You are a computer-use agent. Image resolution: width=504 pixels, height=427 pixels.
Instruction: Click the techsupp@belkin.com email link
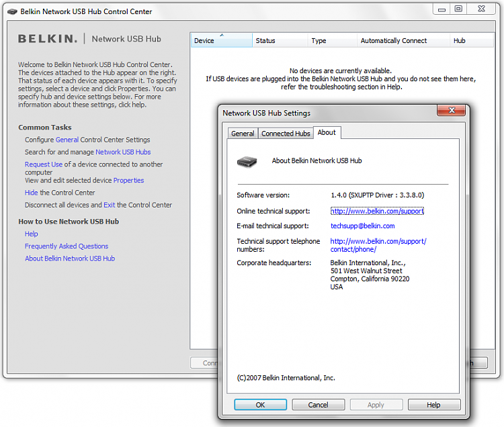click(363, 226)
